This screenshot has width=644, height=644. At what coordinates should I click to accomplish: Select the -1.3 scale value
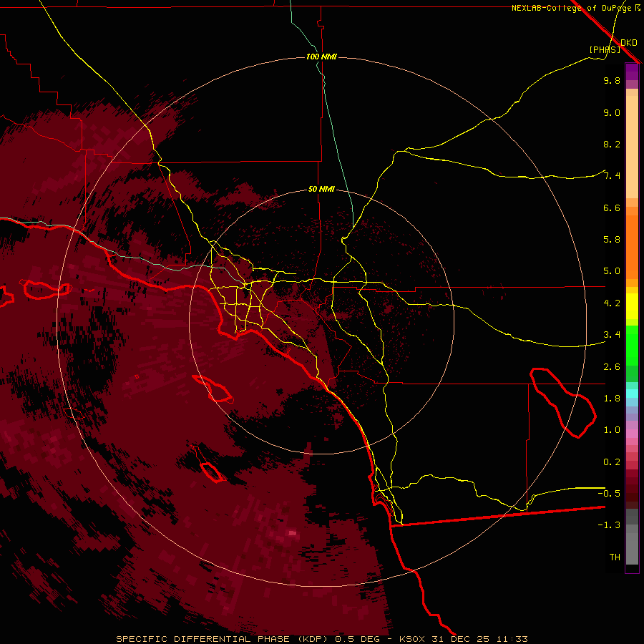tap(609, 525)
